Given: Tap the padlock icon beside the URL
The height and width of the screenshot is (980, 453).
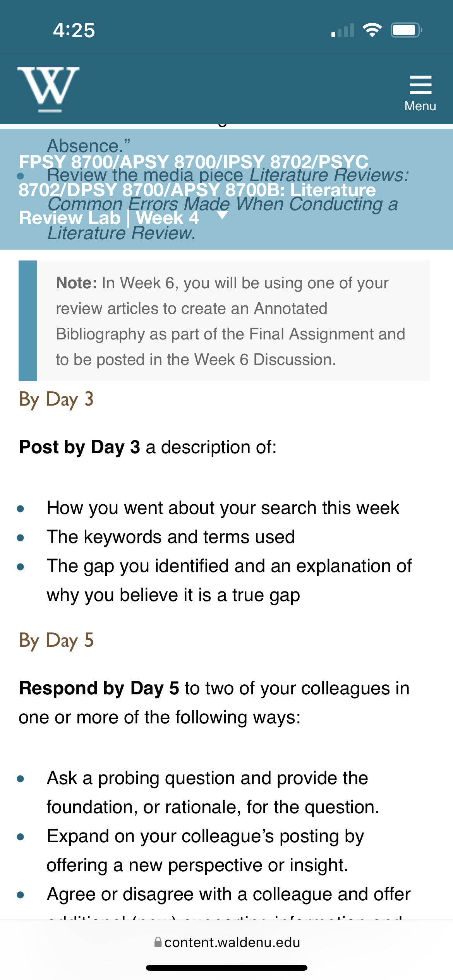Looking at the screenshot, I should [158, 942].
